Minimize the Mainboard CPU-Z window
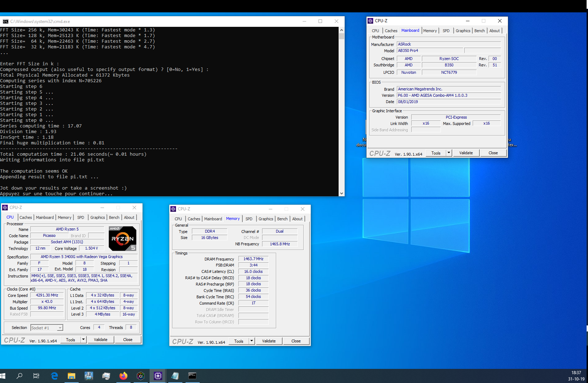 [468, 21]
